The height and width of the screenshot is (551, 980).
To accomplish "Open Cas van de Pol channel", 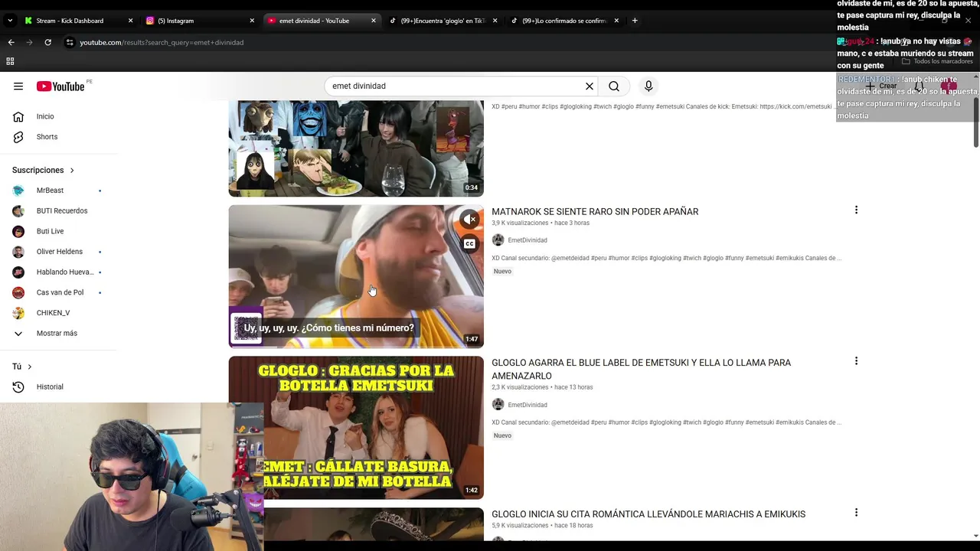I will [58, 292].
